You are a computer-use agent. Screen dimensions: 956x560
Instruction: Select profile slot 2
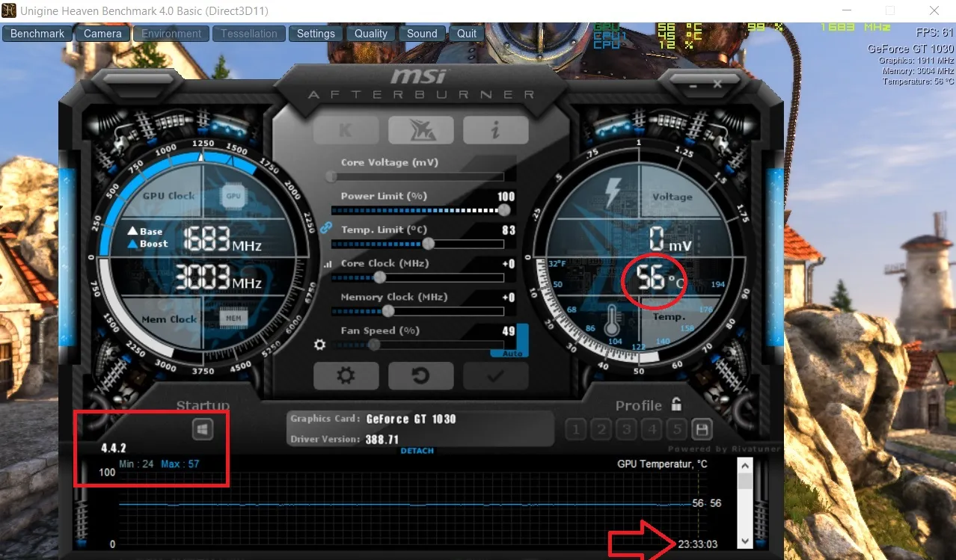(601, 430)
